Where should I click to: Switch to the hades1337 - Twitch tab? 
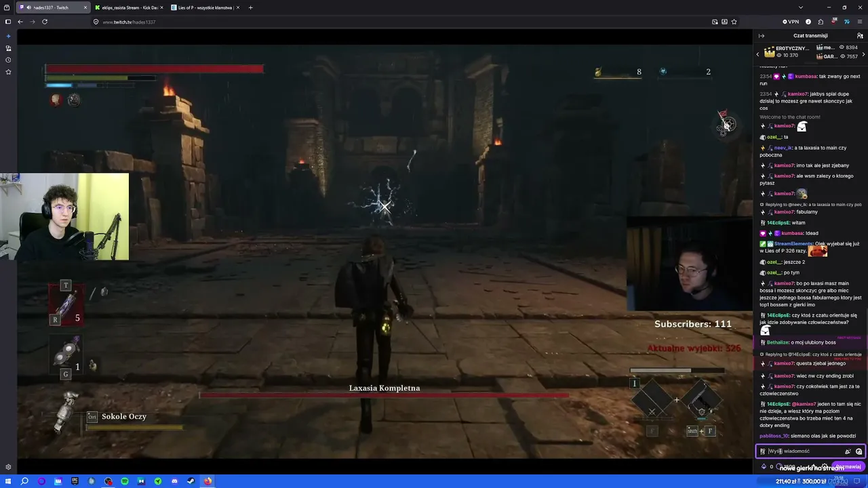[x=54, y=7]
